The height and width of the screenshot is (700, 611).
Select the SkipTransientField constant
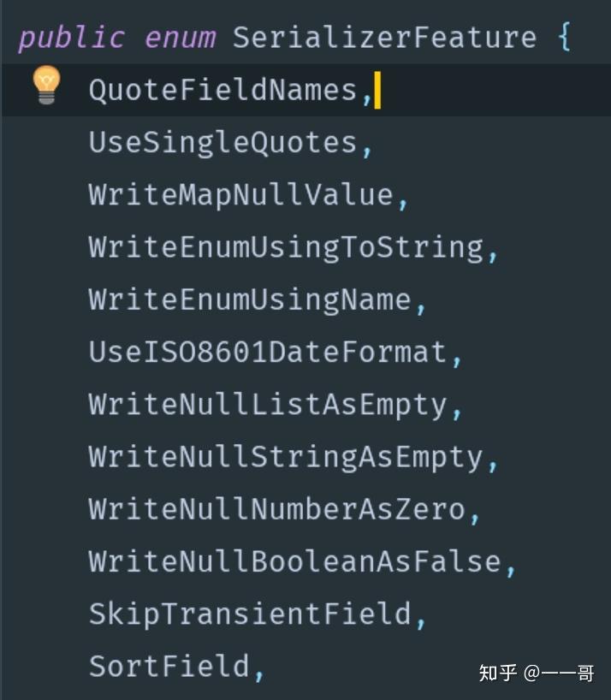pyautogui.click(x=250, y=614)
